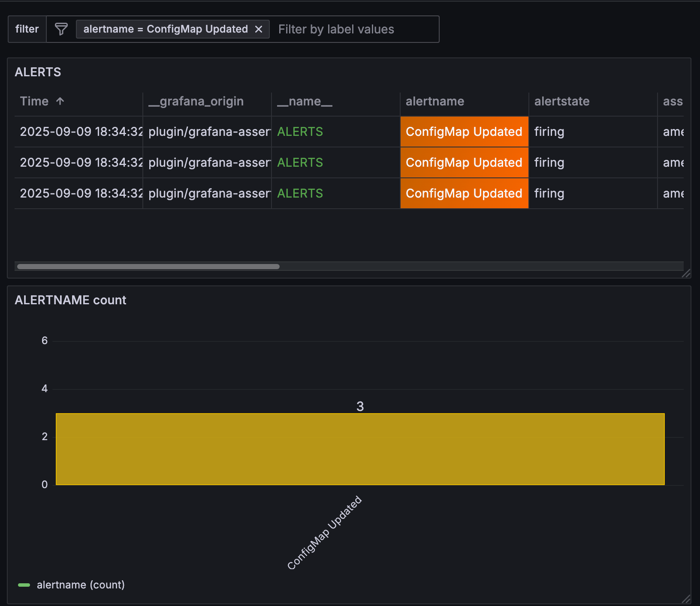Sort by the Time column header
This screenshot has width=700, height=606.
(x=34, y=102)
